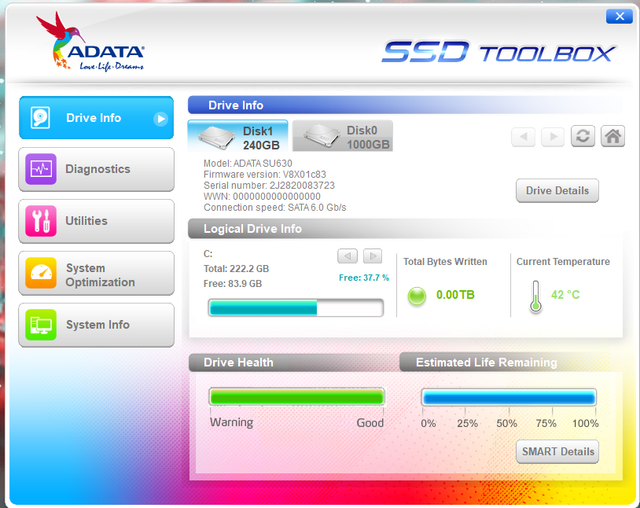Switch to the Disk0 1000GB tab
Image resolution: width=640 pixels, height=508 pixels.
pos(343,136)
